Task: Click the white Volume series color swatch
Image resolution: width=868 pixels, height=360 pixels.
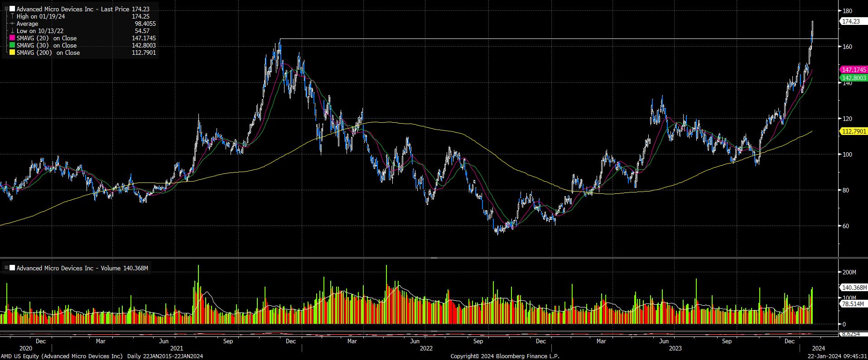Action: tap(12, 268)
